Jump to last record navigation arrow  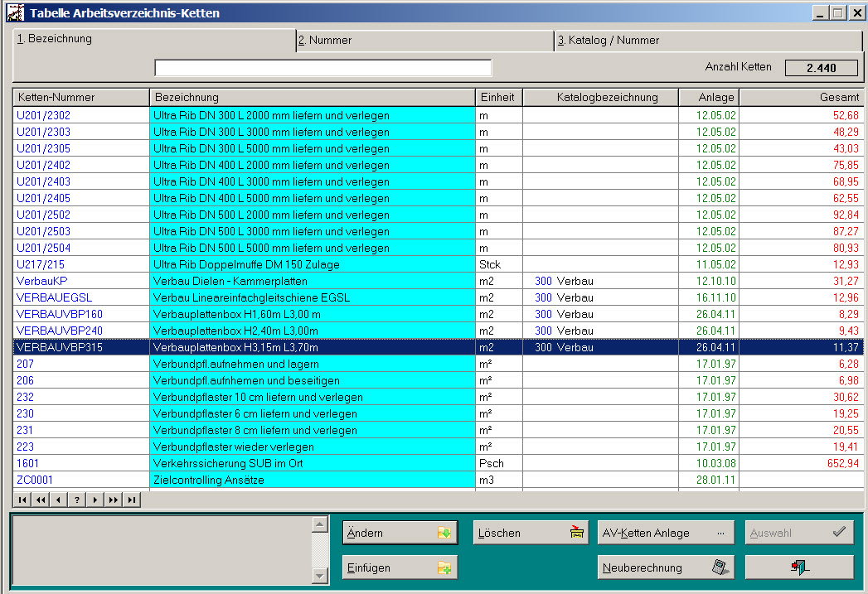click(x=132, y=500)
